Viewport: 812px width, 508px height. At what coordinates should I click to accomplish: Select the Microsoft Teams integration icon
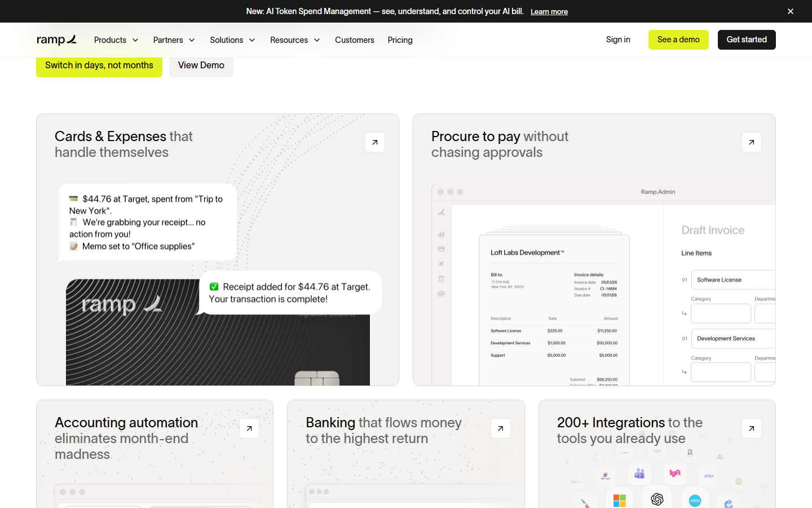click(639, 474)
